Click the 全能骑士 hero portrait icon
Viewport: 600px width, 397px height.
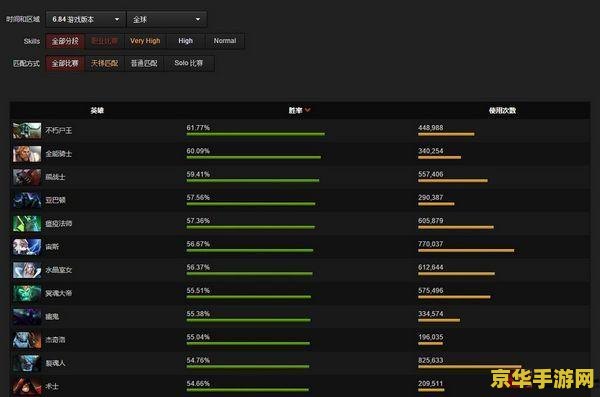point(27,154)
